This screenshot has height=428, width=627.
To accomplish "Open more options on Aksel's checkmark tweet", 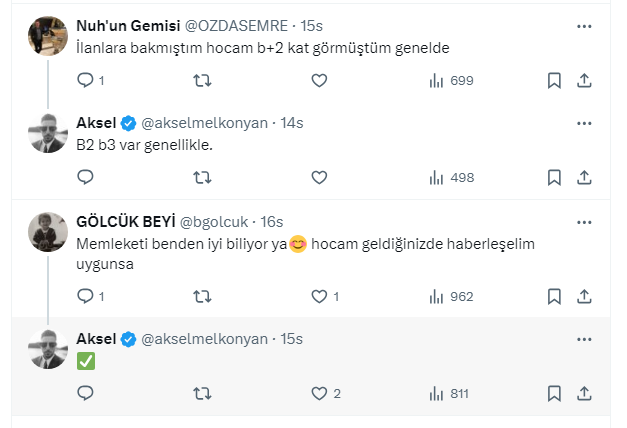I will pos(584,339).
